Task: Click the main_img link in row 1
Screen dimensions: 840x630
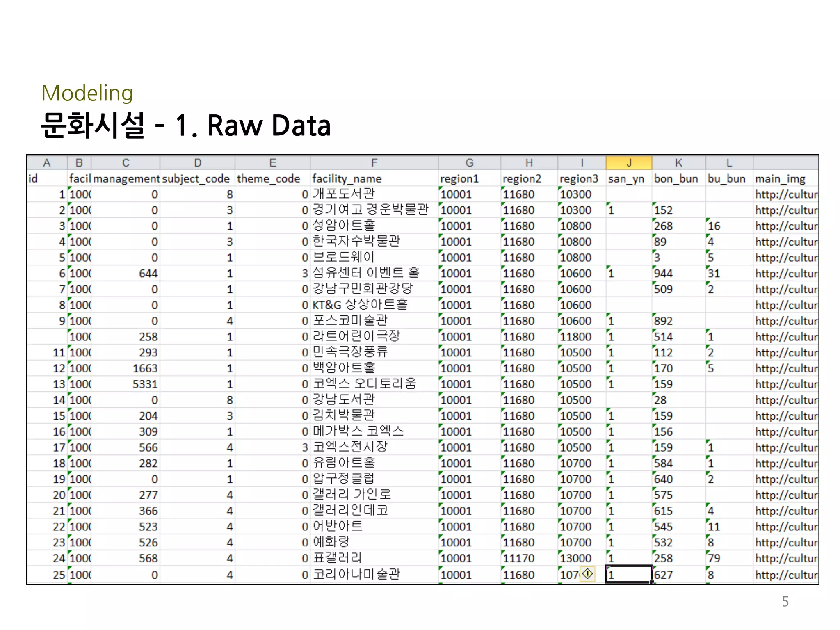Action: point(786,194)
